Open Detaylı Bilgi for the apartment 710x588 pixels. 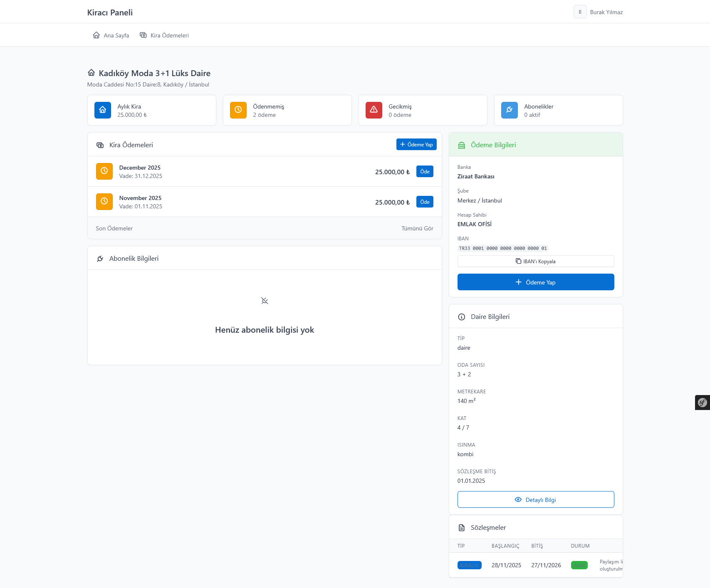click(x=535, y=499)
